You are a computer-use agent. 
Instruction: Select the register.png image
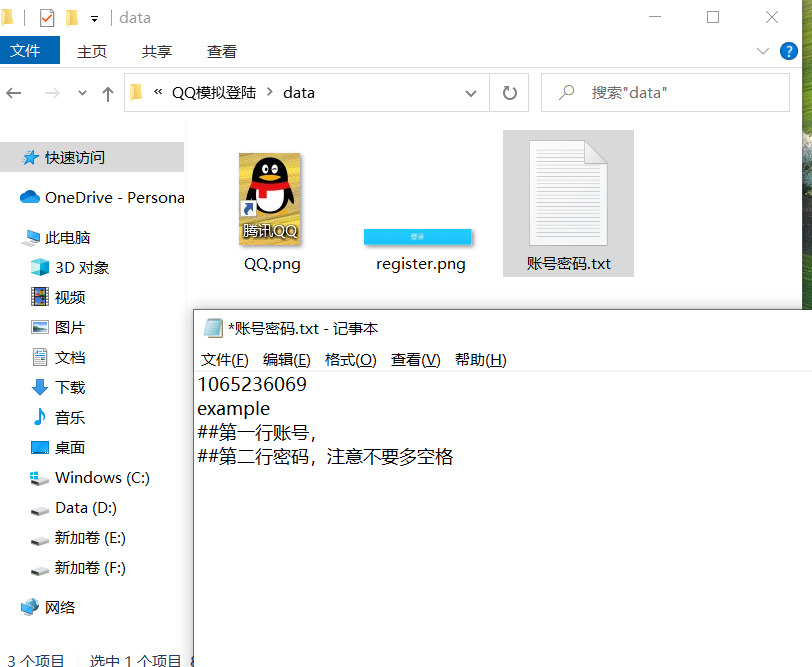419,237
